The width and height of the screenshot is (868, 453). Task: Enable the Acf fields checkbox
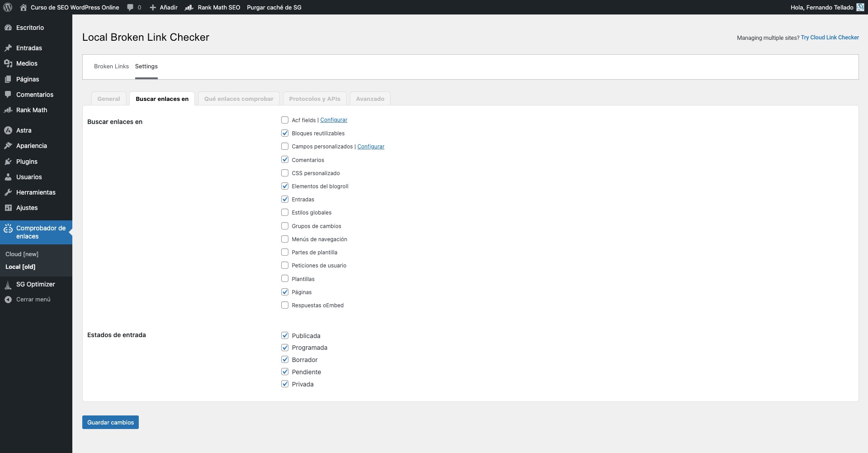point(285,120)
